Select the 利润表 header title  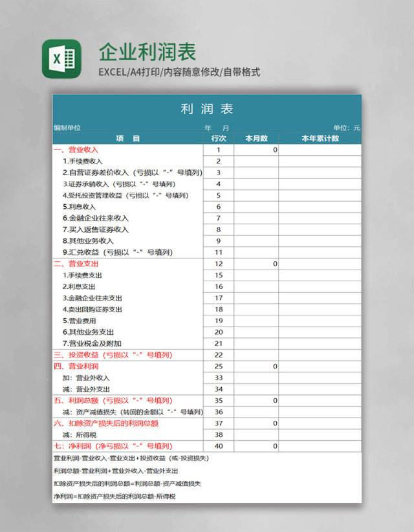(x=207, y=109)
